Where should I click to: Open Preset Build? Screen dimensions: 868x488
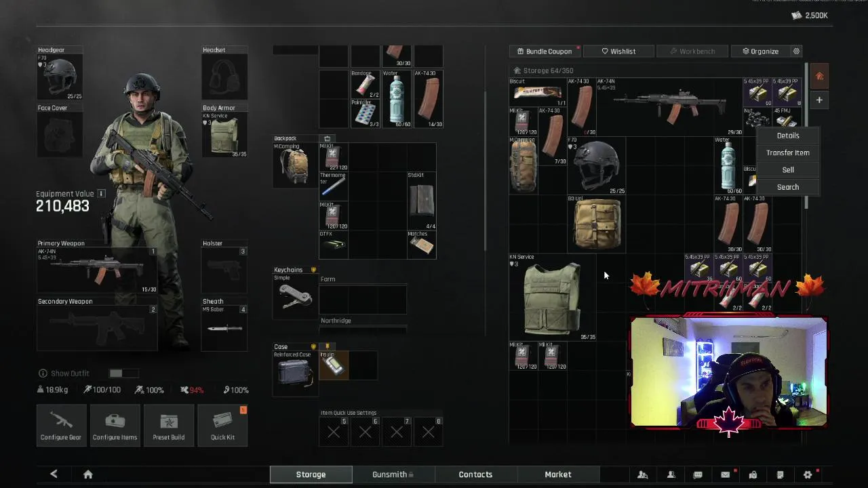click(x=169, y=425)
